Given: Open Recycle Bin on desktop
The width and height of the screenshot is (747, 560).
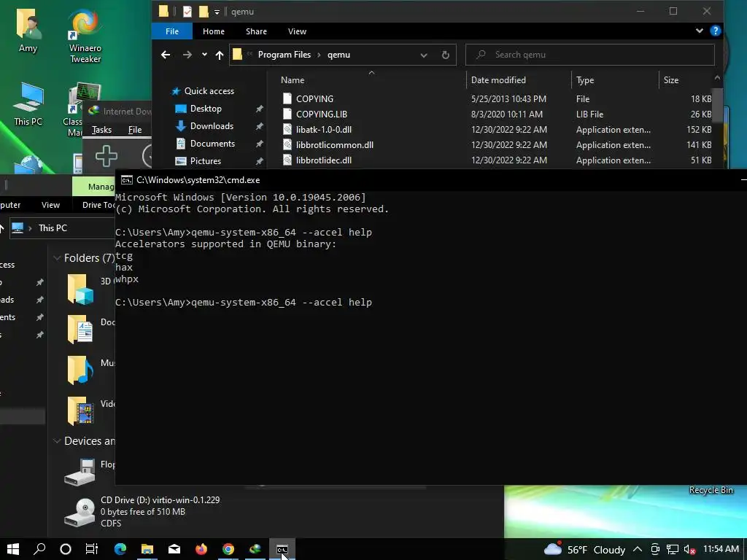Looking at the screenshot, I should 711,490.
